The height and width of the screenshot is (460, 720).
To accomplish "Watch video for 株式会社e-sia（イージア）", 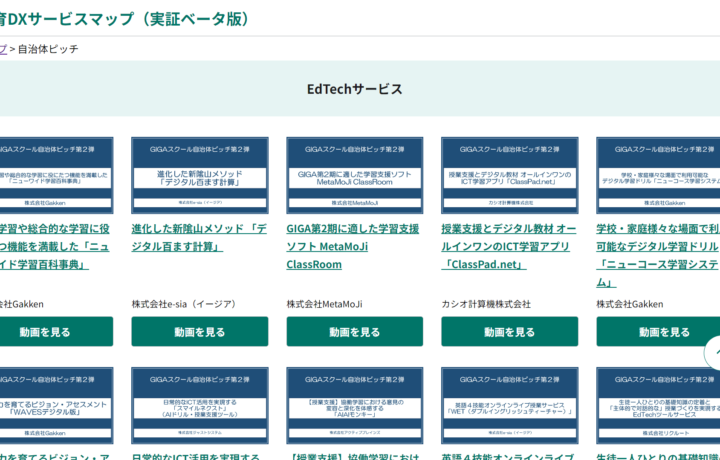I will [200, 331].
